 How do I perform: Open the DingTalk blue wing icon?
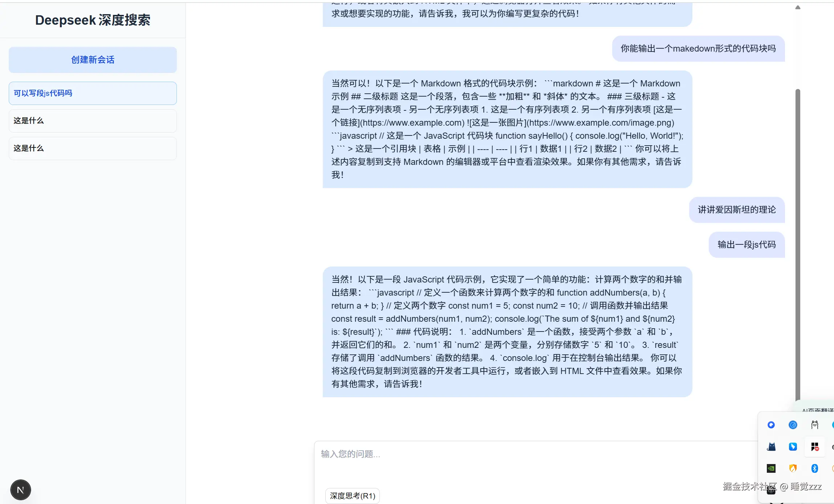coord(793,447)
